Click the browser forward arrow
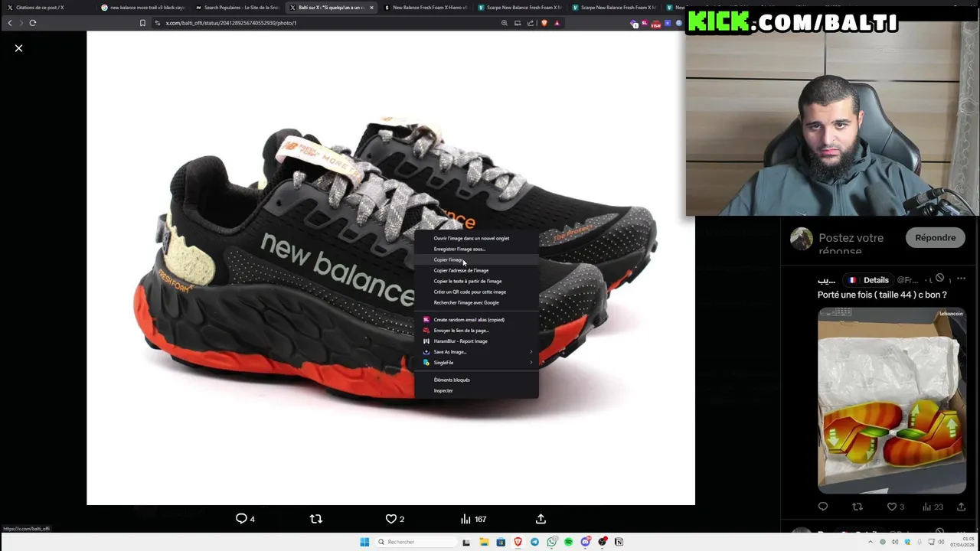This screenshot has height=551, width=980. point(21,23)
